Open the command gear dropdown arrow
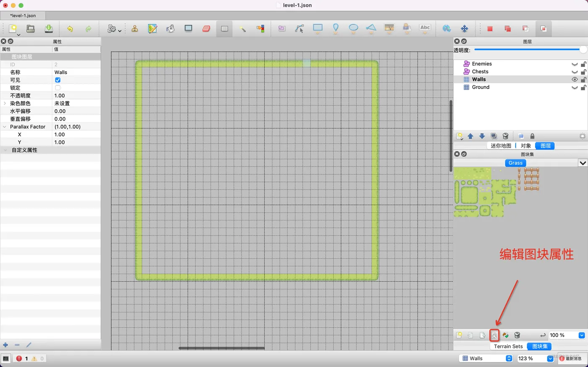The height and width of the screenshot is (367, 588). (120, 31)
